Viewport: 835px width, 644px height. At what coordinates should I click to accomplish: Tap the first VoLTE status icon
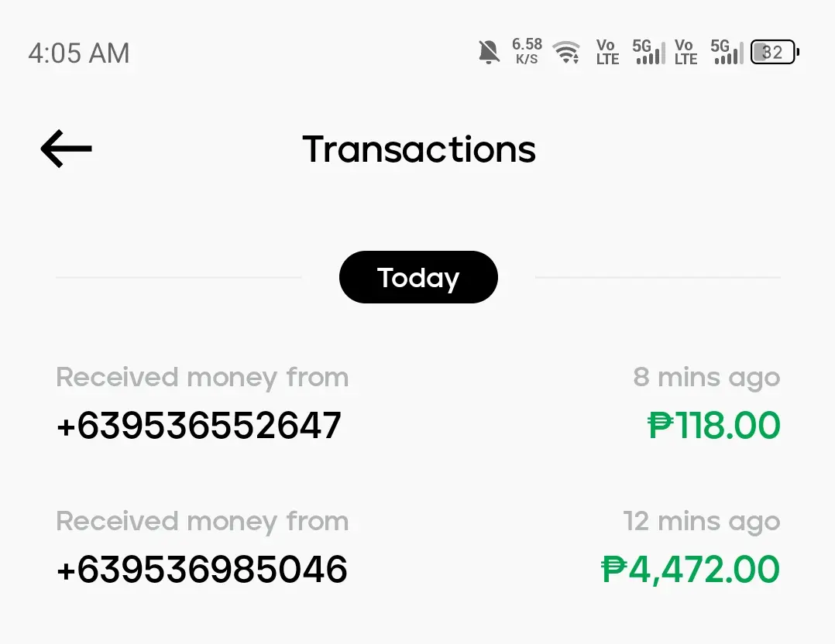pos(607,52)
